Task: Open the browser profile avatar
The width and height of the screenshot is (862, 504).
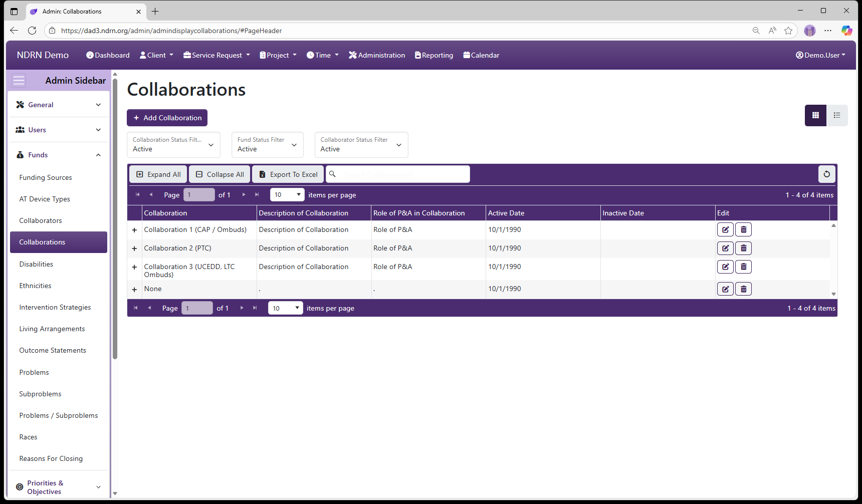Action: (x=809, y=31)
